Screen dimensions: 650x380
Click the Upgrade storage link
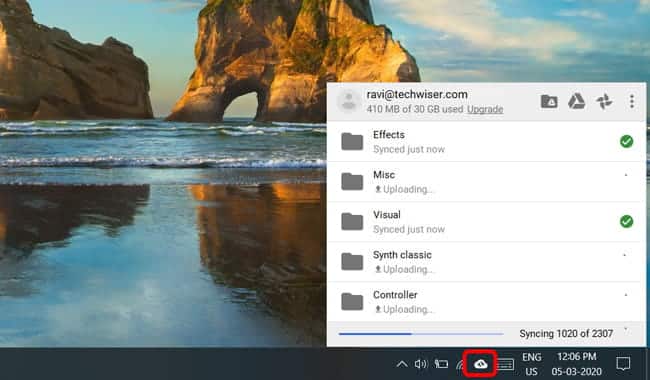coord(485,109)
